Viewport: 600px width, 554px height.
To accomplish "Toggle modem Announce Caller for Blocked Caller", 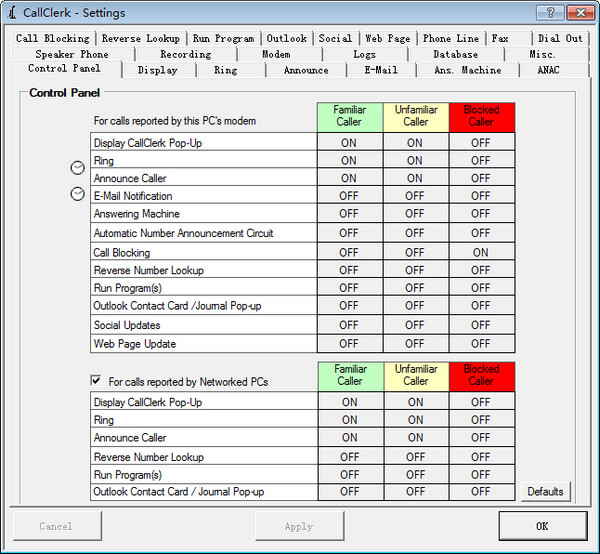I will click(481, 178).
